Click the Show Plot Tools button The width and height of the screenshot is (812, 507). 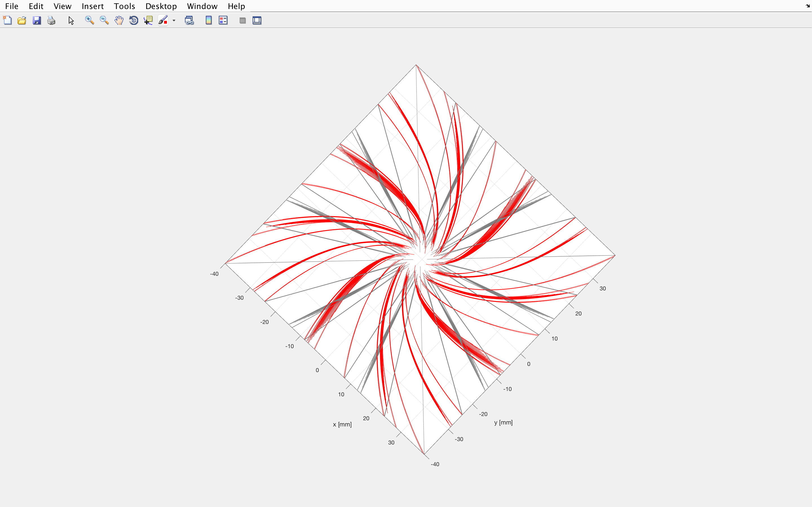point(257,21)
